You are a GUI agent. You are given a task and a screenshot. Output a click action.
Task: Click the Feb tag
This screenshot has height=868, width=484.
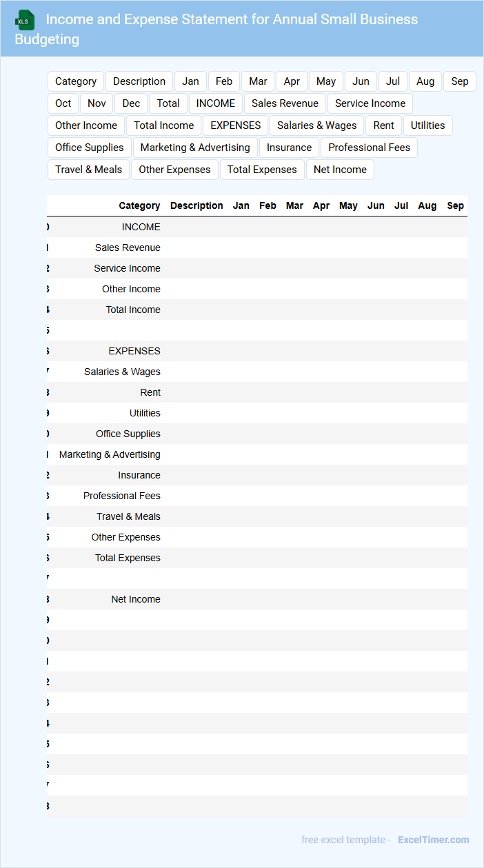[x=224, y=81]
